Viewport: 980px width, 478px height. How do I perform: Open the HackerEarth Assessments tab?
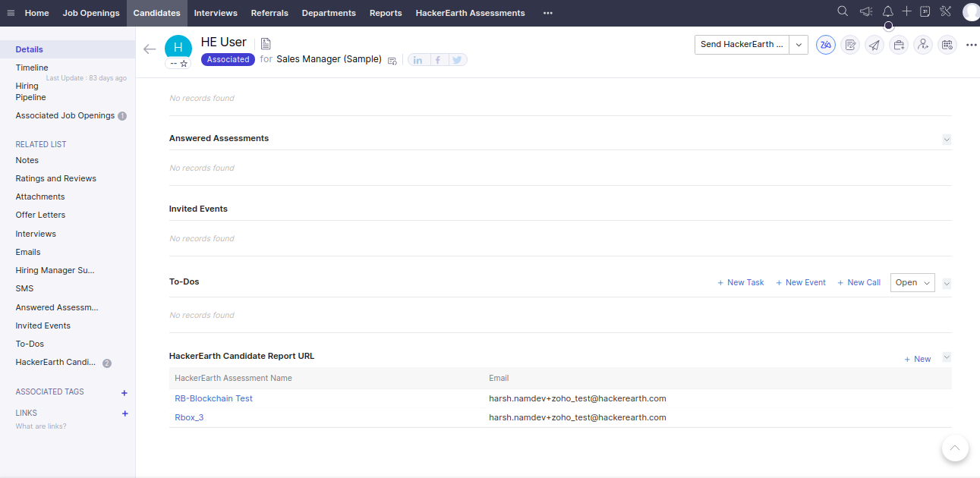471,13
